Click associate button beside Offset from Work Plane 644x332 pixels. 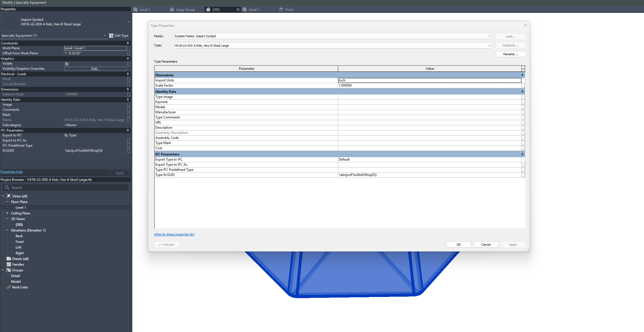[129, 53]
